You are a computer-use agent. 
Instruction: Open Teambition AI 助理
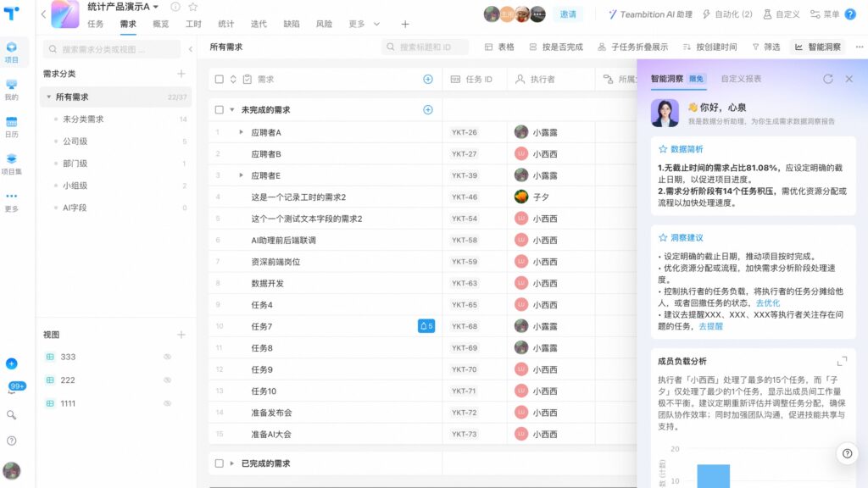[x=650, y=14]
